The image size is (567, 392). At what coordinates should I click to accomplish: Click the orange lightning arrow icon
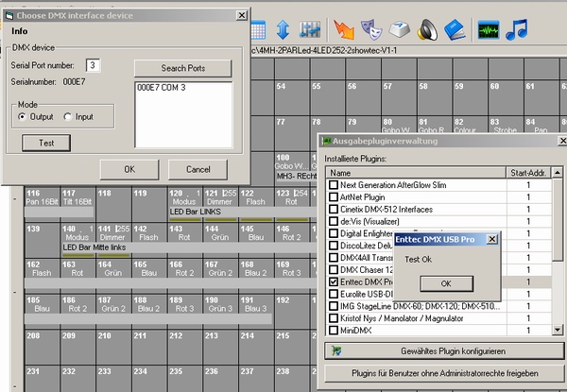343,29
